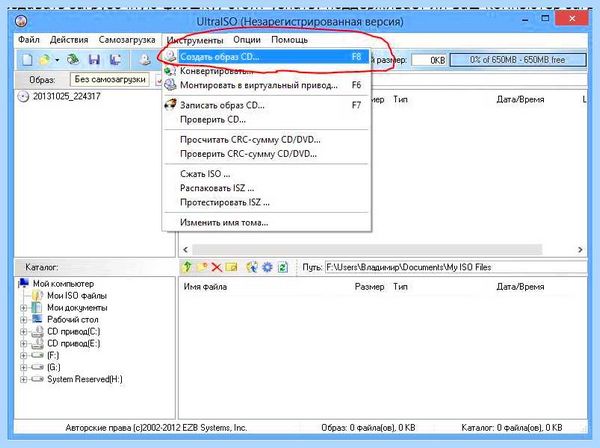600x448 pixels.
Task: Open the Самозагрузка menu
Action: click(x=127, y=40)
